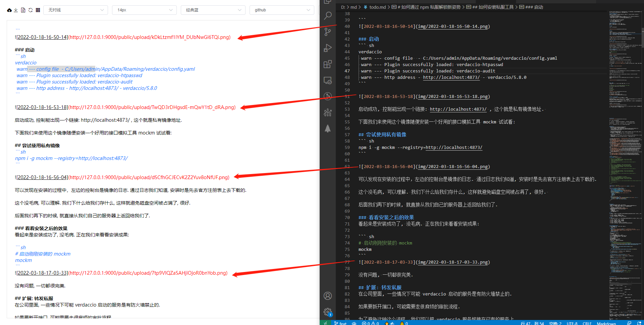This screenshot has height=325, width=644.
Task: Click '没有问题，一切都很完美.' on line 79
Action: pyautogui.click(x=386, y=275)
